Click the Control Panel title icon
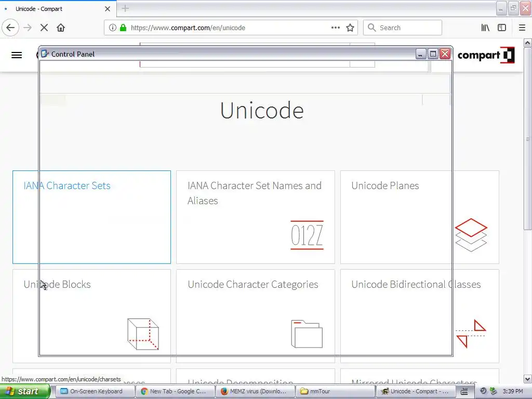532x399 pixels. [45, 54]
